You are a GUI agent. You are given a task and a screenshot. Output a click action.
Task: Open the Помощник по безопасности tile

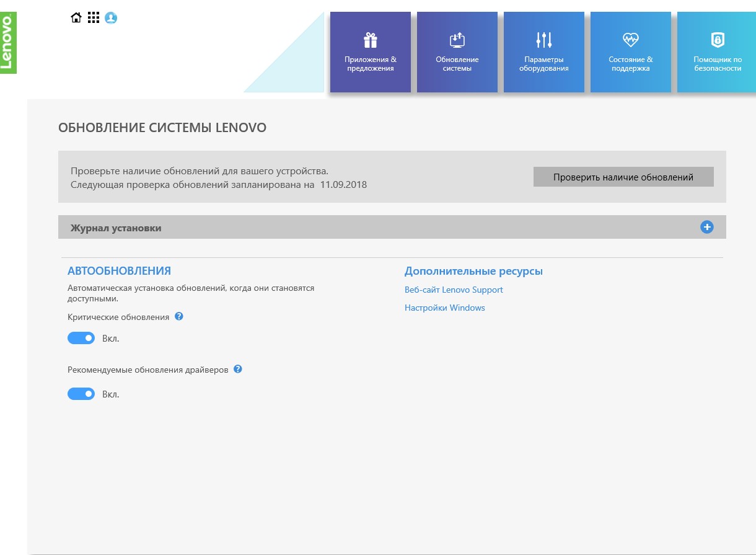pos(717,52)
